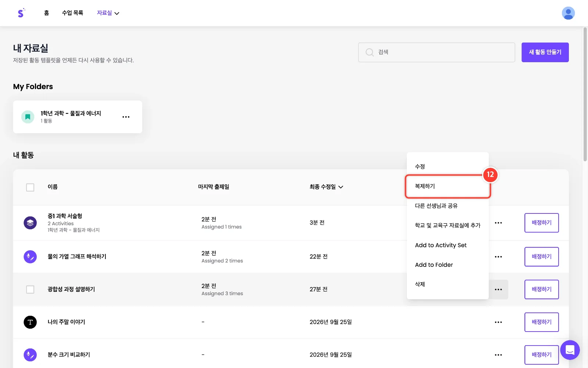Image resolution: width=588 pixels, height=368 pixels.
Task: Open more options for 1학년 과학 folder
Action: [x=126, y=117]
